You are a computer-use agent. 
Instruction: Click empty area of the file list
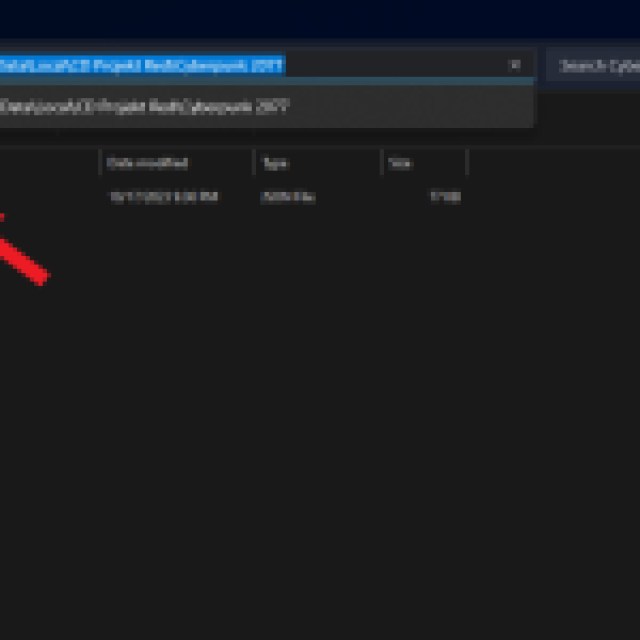coord(320,420)
